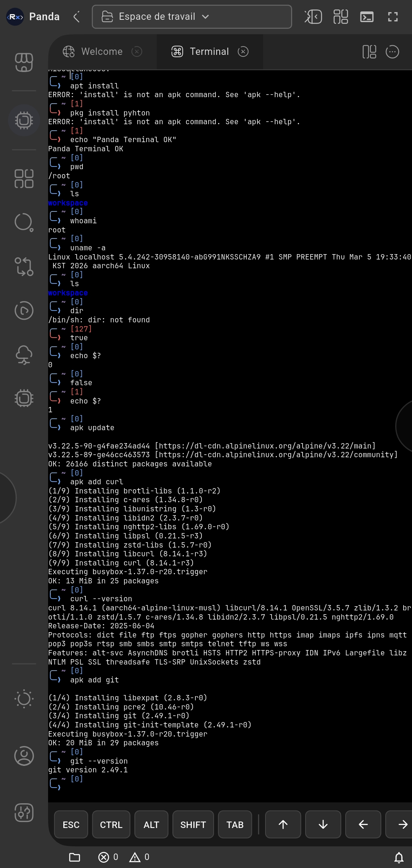412x868 pixels.
Task: Toggle the light/dark theme sun icon
Action: click(x=24, y=699)
